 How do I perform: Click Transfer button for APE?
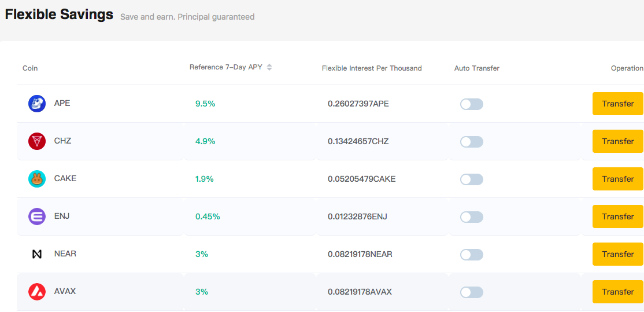[618, 104]
